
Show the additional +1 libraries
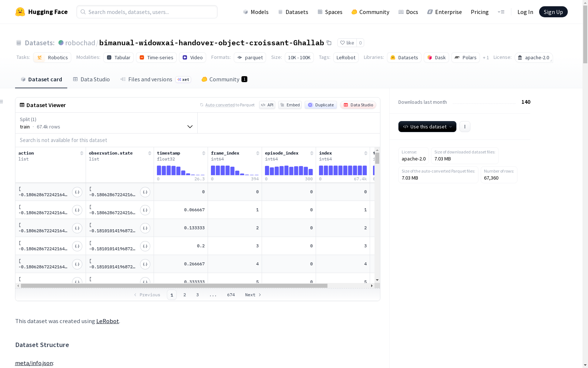tap(486, 57)
